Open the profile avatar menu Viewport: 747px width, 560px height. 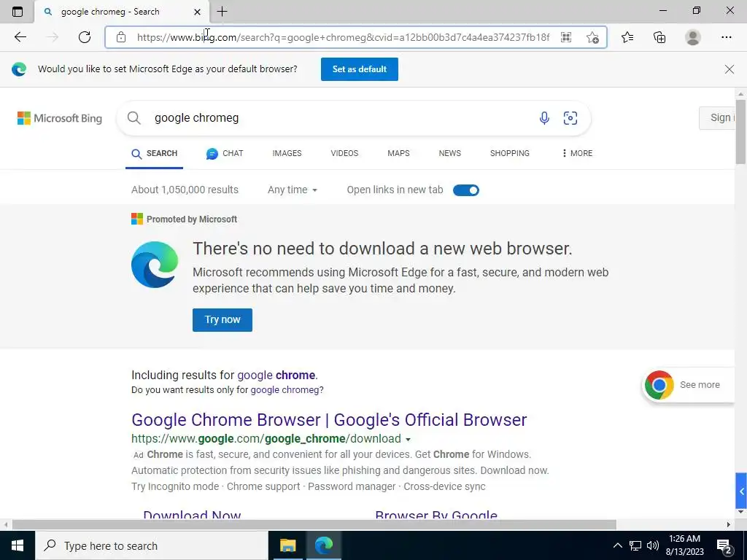(x=693, y=37)
